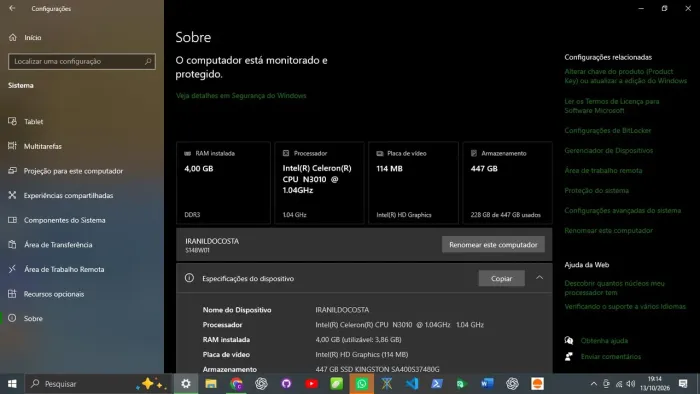Screen dimensions: 700x394
Task: Click the Processador info card
Action: (320, 182)
